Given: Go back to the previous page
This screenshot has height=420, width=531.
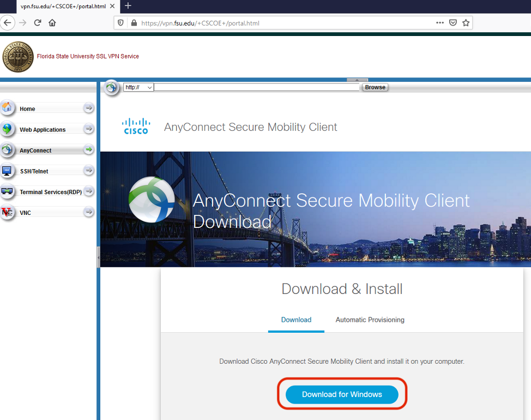Looking at the screenshot, I should [x=8, y=23].
